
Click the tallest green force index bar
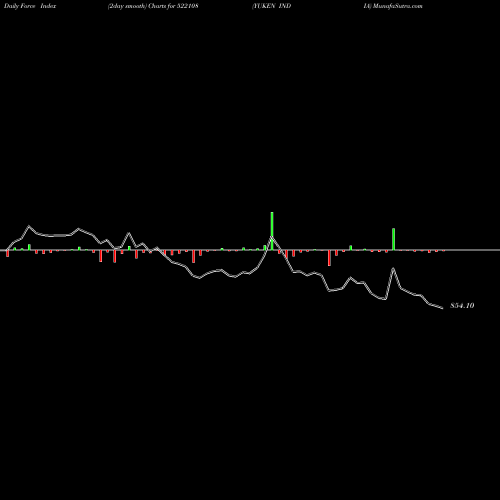click(x=272, y=231)
